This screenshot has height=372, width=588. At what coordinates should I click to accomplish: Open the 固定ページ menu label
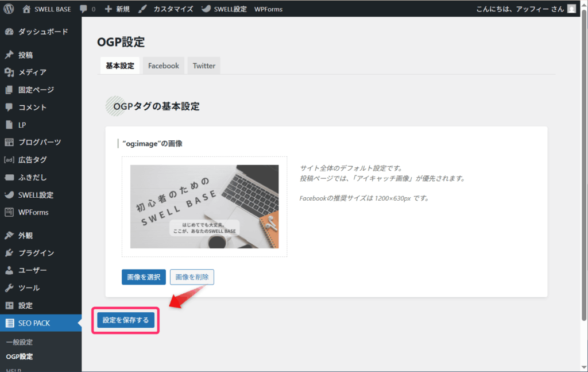36,90
